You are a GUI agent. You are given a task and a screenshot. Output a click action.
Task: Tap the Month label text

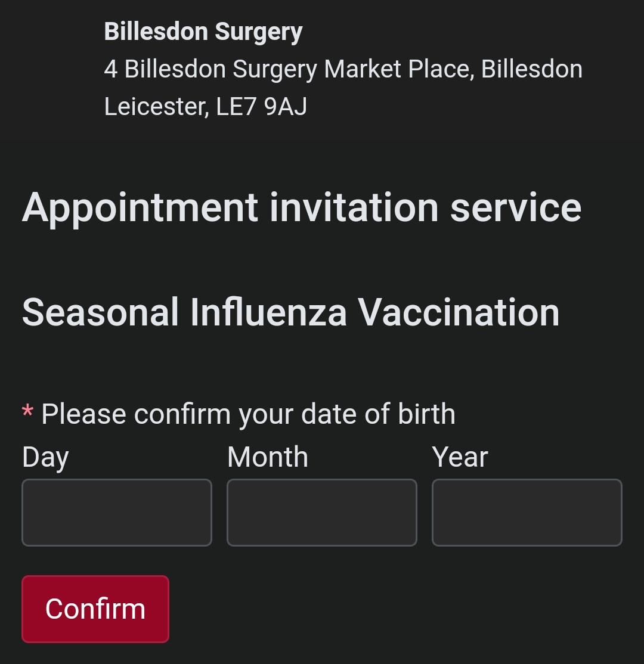click(268, 457)
